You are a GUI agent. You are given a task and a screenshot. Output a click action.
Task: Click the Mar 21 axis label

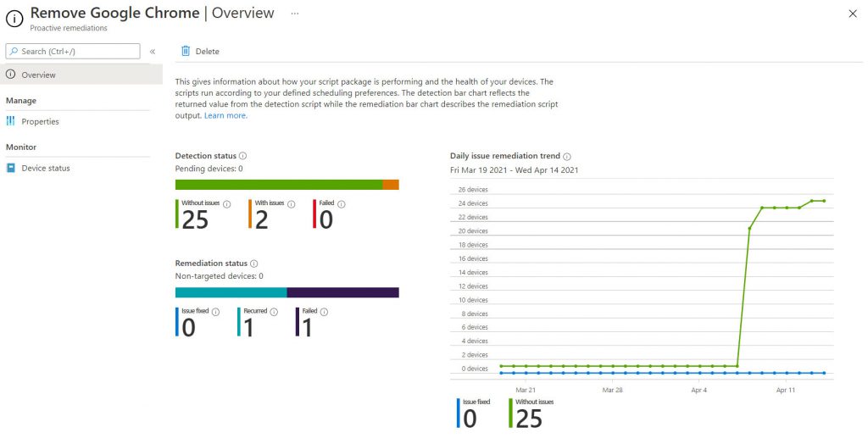click(526, 390)
